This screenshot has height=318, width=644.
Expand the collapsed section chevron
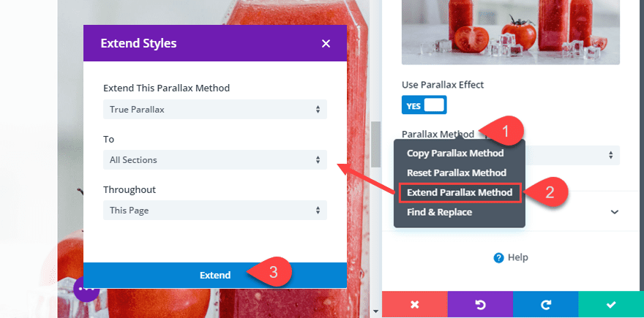click(615, 212)
